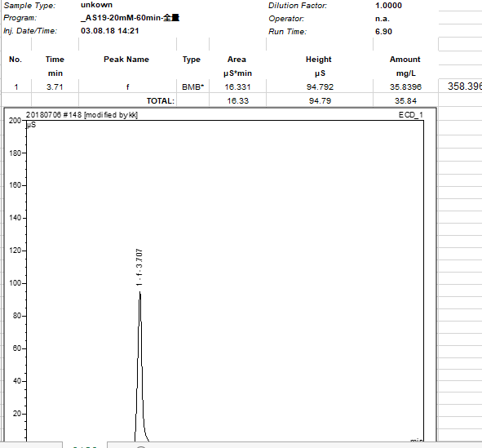The image size is (482, 448).
Task: Select the active sheet tab at bottom
Action: tap(85, 446)
